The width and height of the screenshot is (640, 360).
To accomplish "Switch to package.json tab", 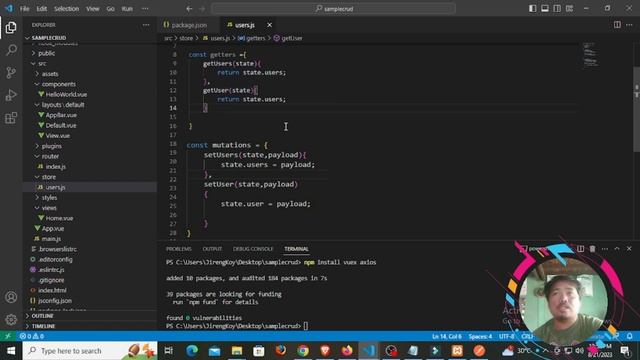I will coord(189,25).
